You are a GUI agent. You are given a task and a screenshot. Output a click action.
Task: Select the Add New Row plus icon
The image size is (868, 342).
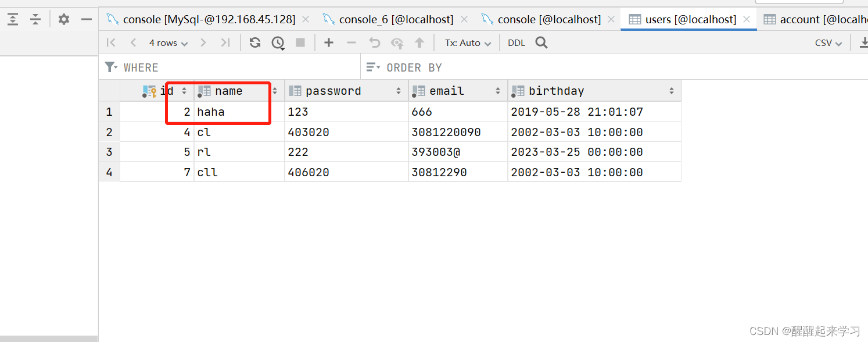tap(329, 42)
